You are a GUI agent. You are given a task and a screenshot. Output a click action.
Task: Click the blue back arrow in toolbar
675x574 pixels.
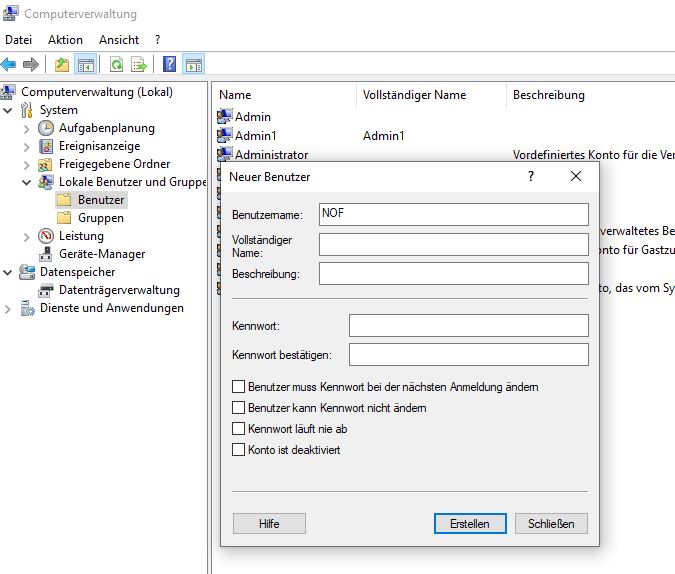click(9, 65)
